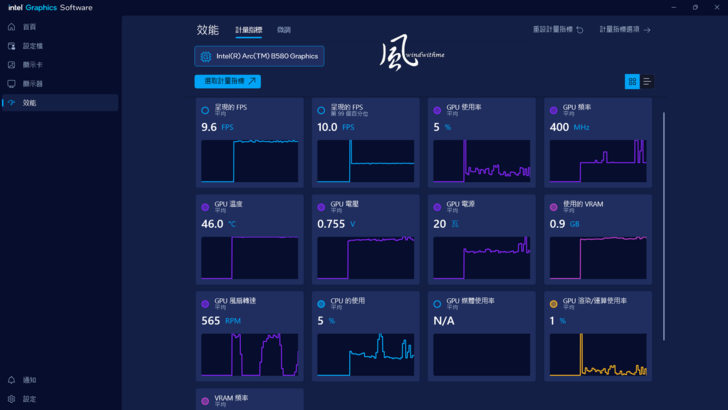This screenshot has width=728, height=410.
Task: Switch to the 微調 tuning tab
Action: [284, 30]
